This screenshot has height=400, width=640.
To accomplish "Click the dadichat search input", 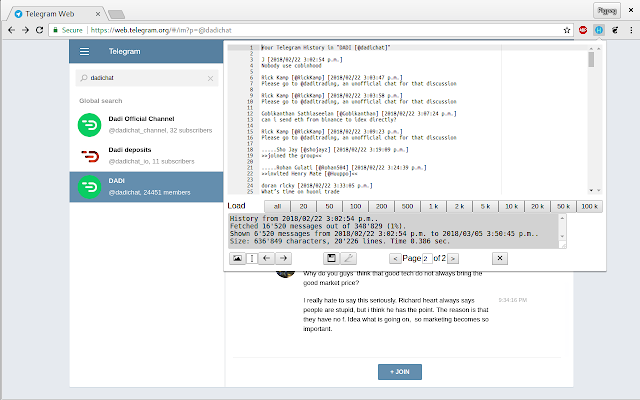I will coord(147,78).
